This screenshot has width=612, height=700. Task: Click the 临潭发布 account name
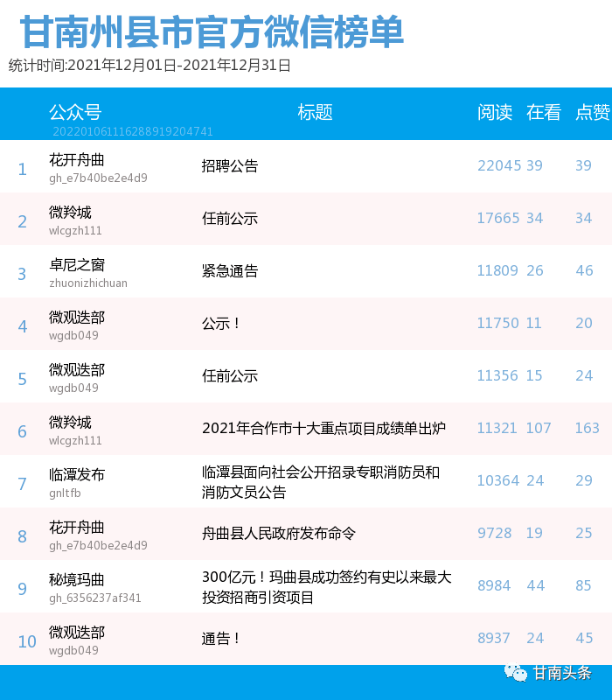pyautogui.click(x=77, y=474)
